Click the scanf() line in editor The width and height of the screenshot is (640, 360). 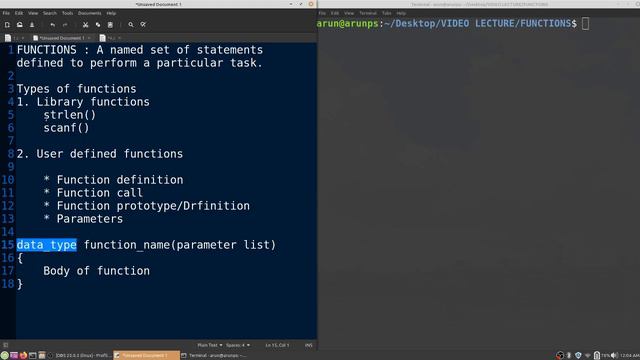[x=66, y=128]
